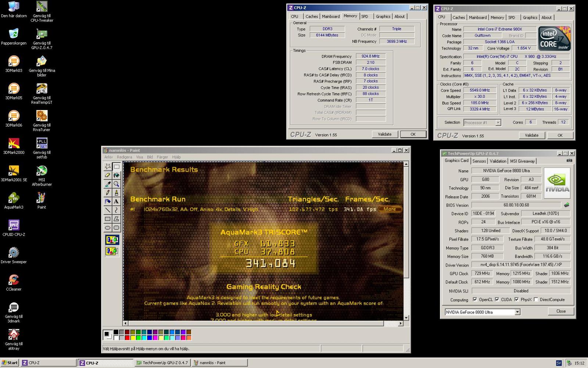588x368 pixels.
Task: Select the Text tool in Paint
Action: [x=116, y=201]
